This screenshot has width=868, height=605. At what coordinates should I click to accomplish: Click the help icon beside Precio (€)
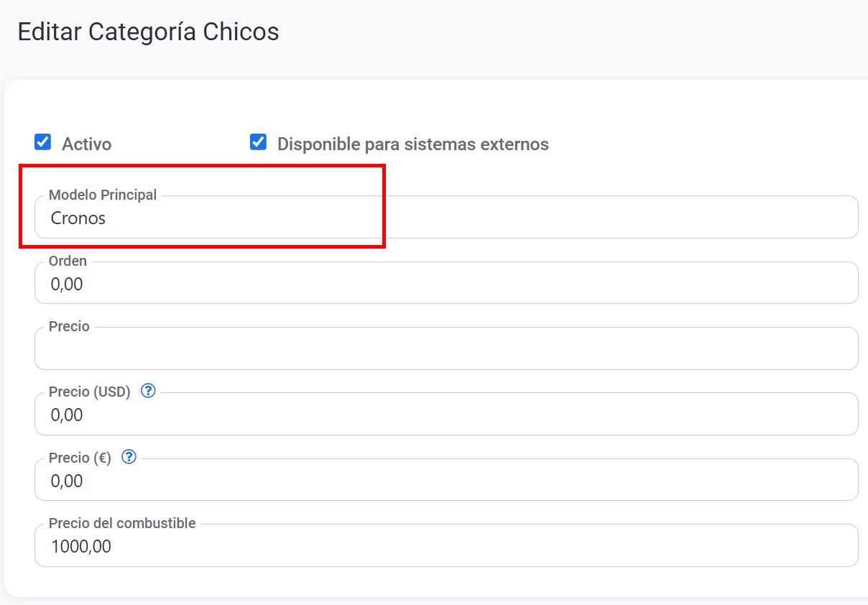point(129,457)
